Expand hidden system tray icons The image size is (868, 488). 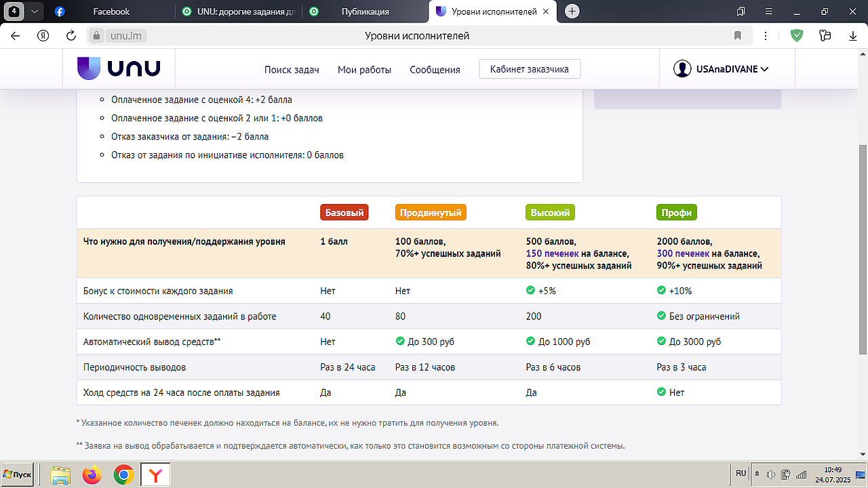(x=757, y=474)
